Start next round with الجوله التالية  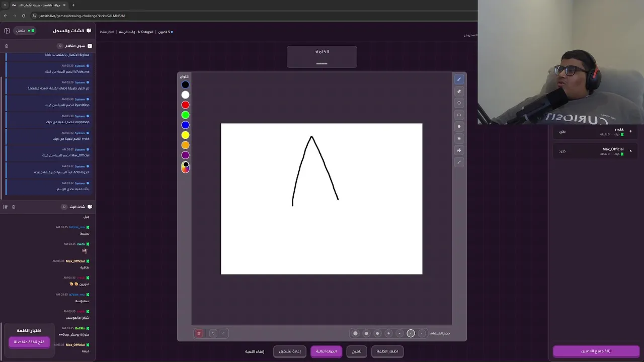click(326, 351)
